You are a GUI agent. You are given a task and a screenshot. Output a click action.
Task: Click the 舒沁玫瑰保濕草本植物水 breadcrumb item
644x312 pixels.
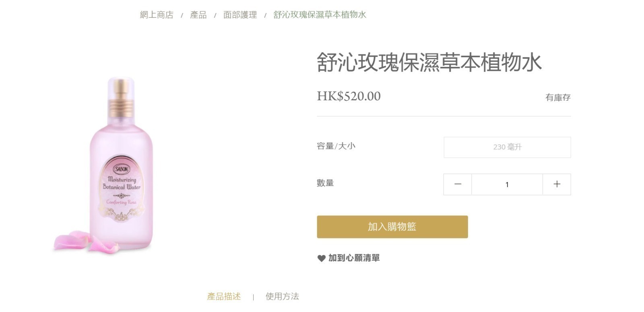pos(321,14)
